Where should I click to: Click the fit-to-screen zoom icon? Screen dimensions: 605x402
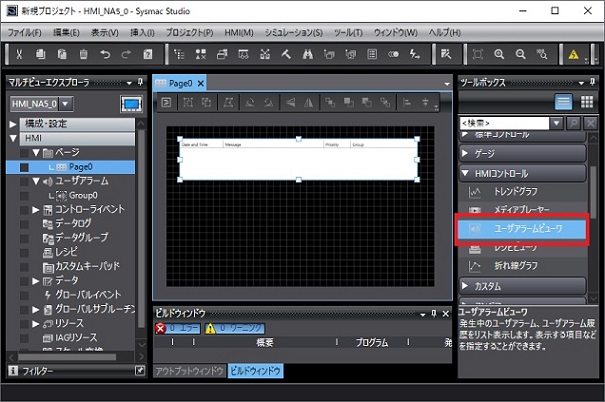pos(478,54)
